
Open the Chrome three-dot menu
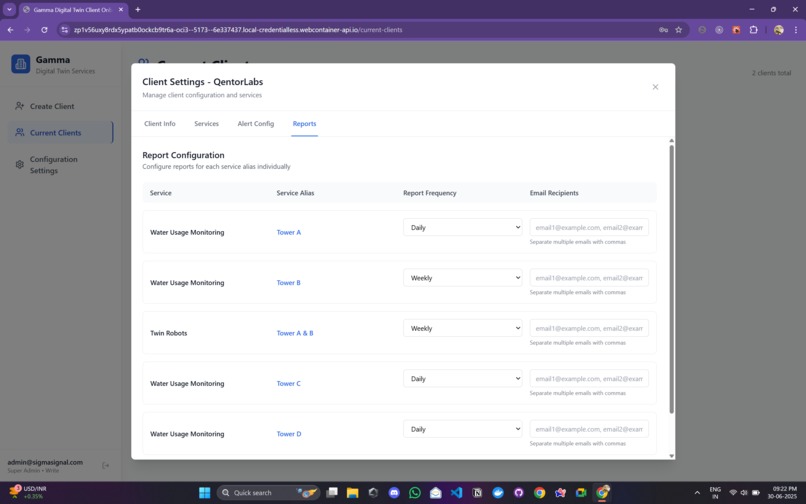pyautogui.click(x=796, y=30)
